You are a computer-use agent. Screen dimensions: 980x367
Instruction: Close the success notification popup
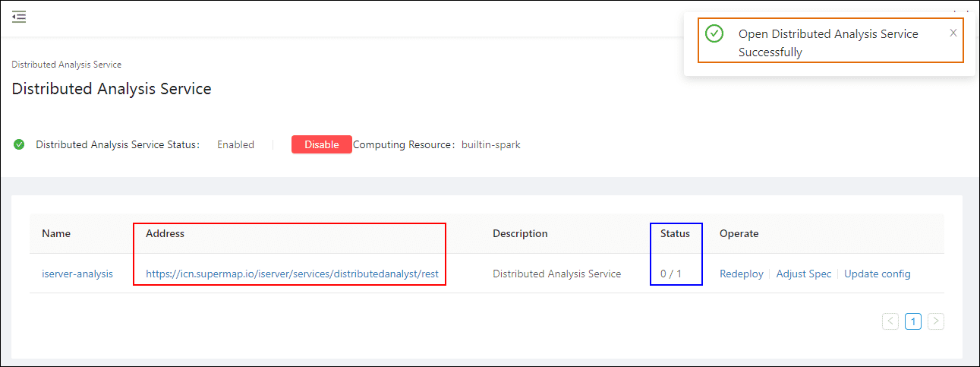pos(953,33)
